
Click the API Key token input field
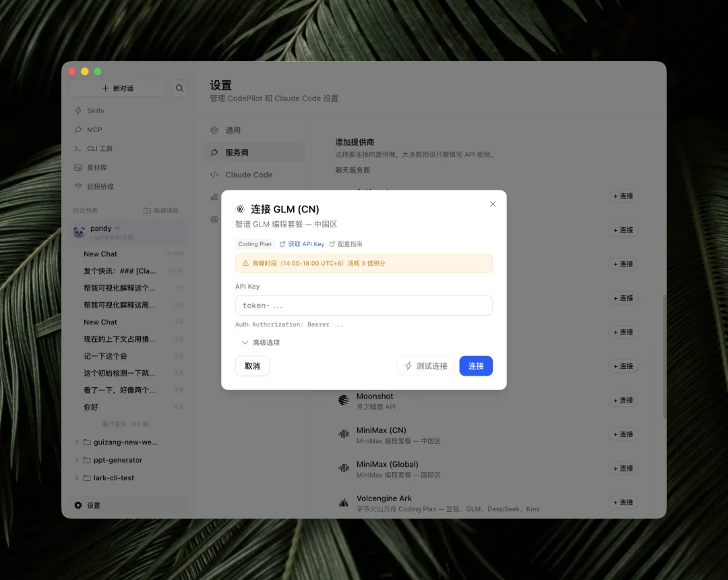[364, 305]
